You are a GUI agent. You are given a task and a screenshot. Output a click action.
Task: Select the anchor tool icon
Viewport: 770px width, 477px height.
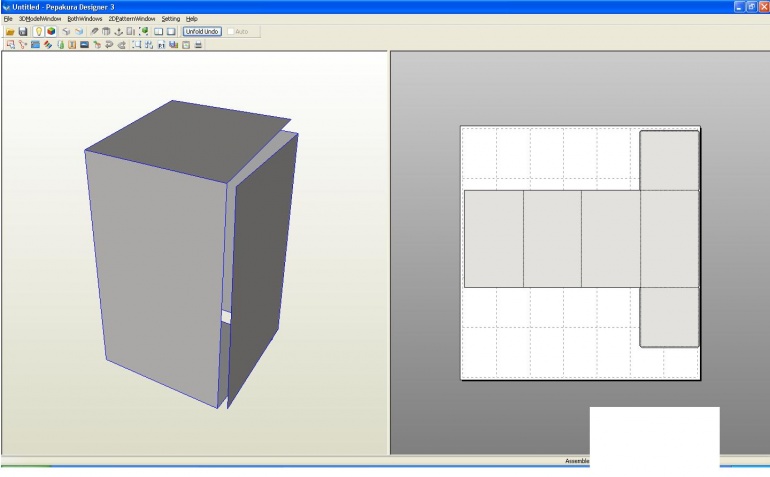pos(118,31)
